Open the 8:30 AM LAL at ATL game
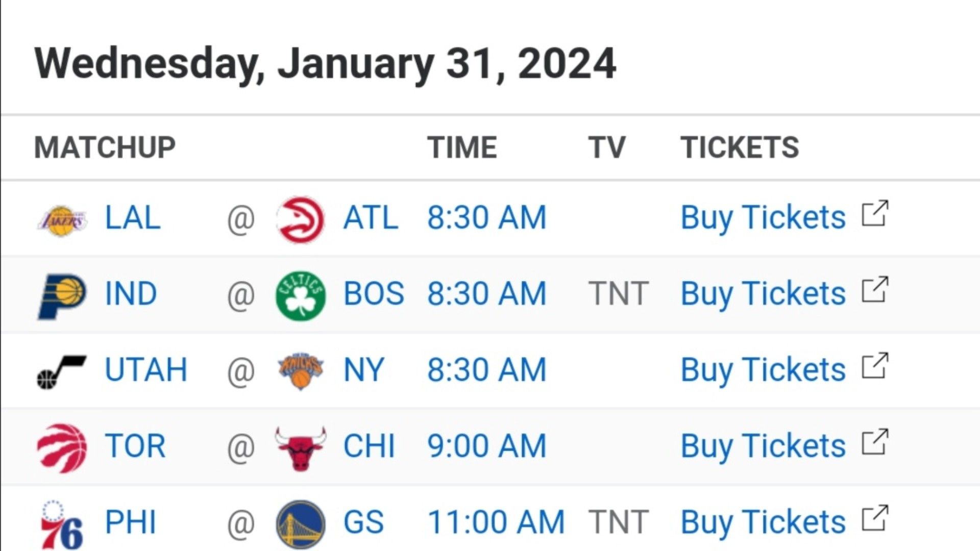Screen dimensions: 980x551 [x=487, y=218]
